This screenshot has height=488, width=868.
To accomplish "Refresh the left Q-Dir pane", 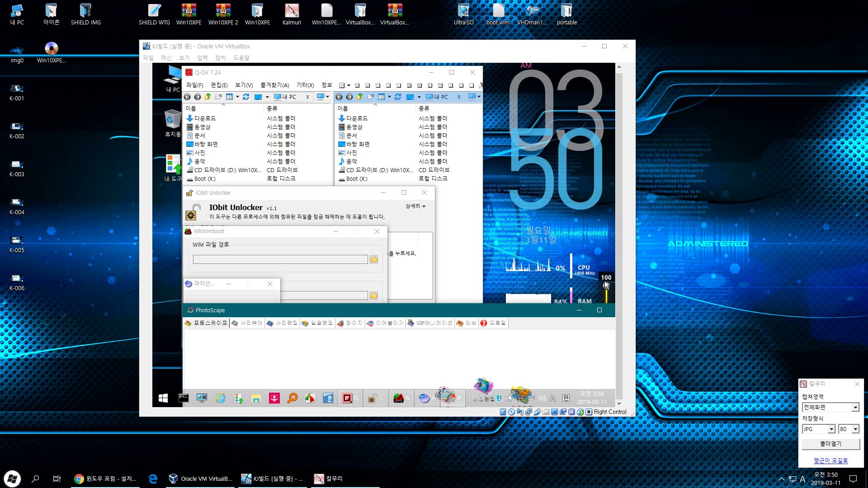I will pyautogui.click(x=246, y=97).
